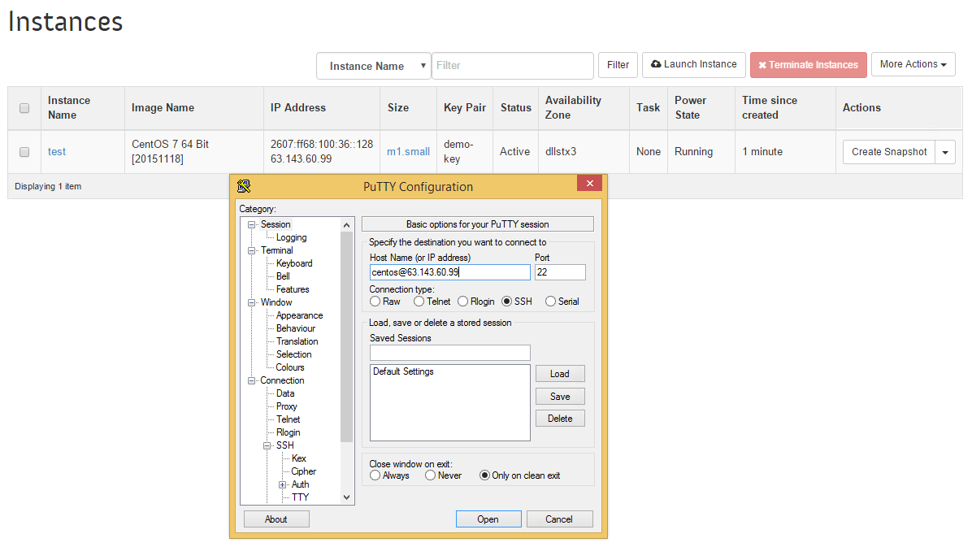This screenshot has width=972, height=560.
Task: Focus the instances Filter text field
Action: point(513,66)
